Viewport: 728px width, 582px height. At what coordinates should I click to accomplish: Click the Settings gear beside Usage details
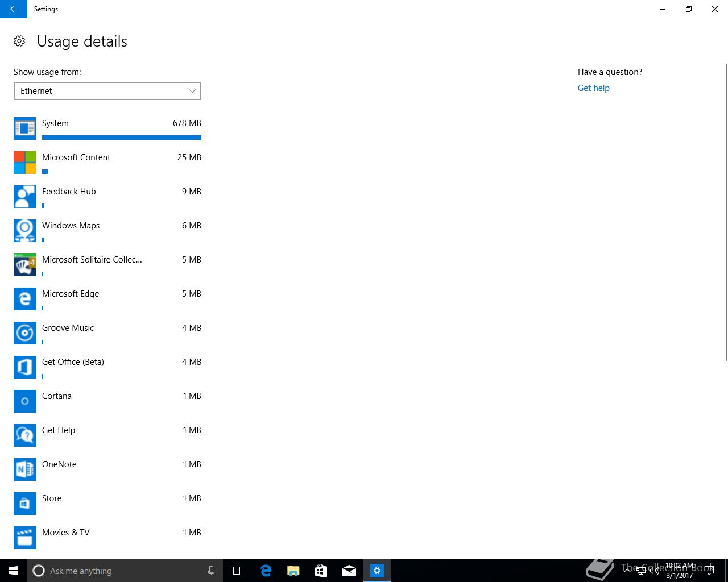(19, 41)
